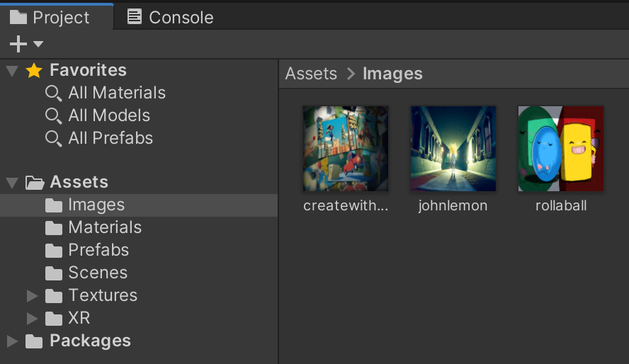Open the plus create asset dropdown
The width and height of the screenshot is (629, 364).
[26, 45]
